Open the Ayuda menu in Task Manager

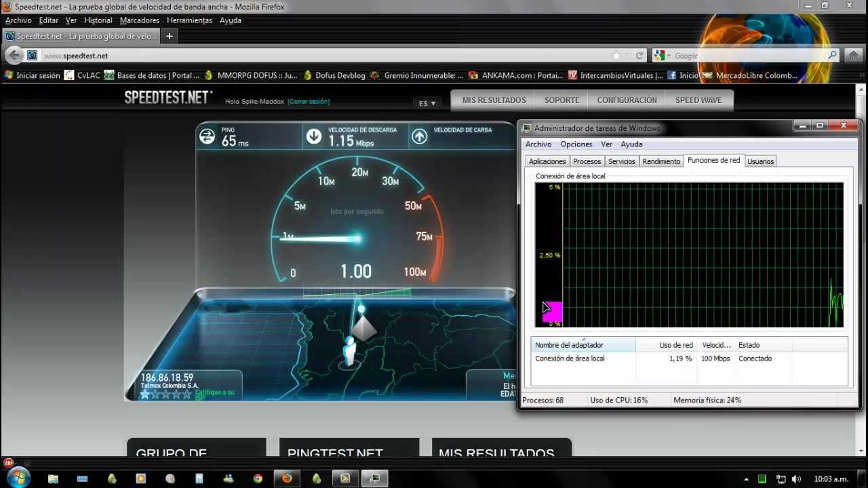tap(631, 144)
